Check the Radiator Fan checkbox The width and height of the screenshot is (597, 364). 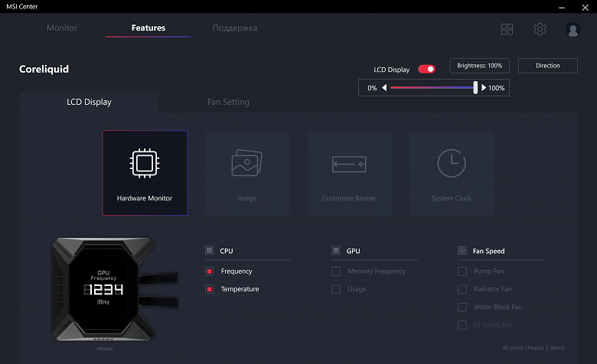click(x=462, y=289)
